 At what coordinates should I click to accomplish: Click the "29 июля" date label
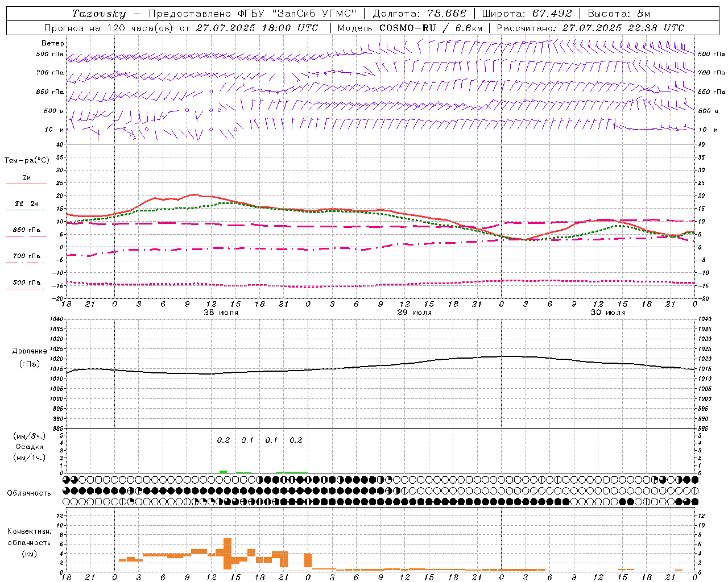click(x=414, y=313)
